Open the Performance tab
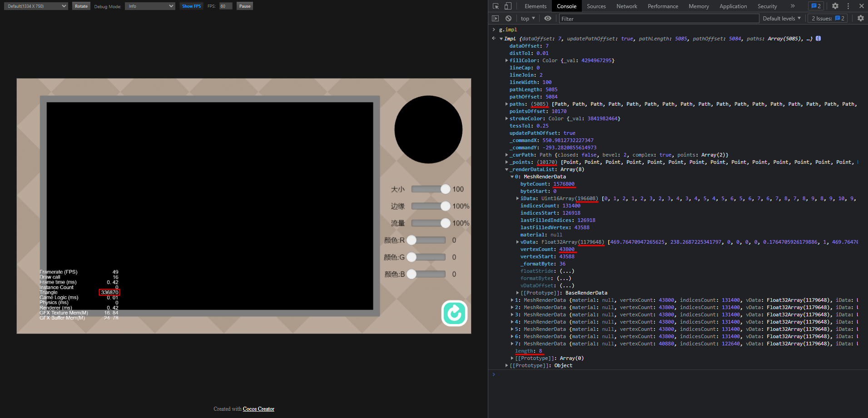Screen dimensions: 868x418 [x=663, y=6]
